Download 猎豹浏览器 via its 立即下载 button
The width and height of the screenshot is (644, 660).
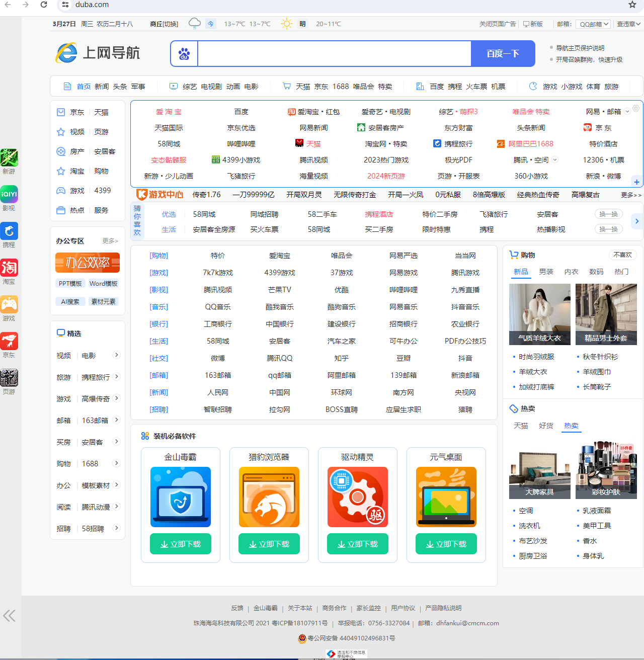[x=269, y=543]
